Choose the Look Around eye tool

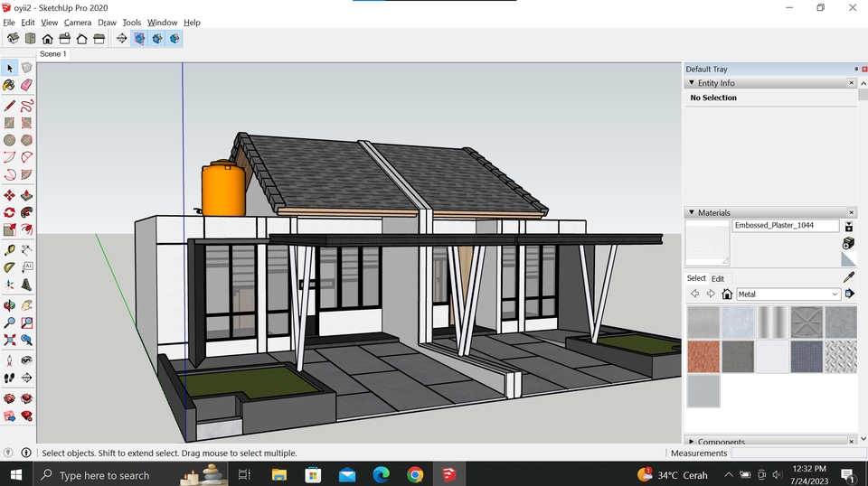pyautogui.click(x=26, y=360)
